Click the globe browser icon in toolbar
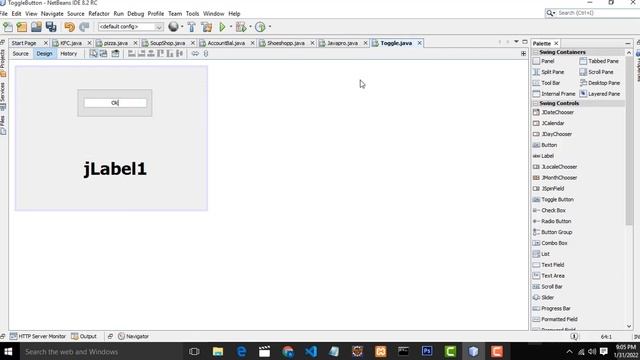Image resolution: width=640 pixels, height=360 pixels. coord(173,27)
